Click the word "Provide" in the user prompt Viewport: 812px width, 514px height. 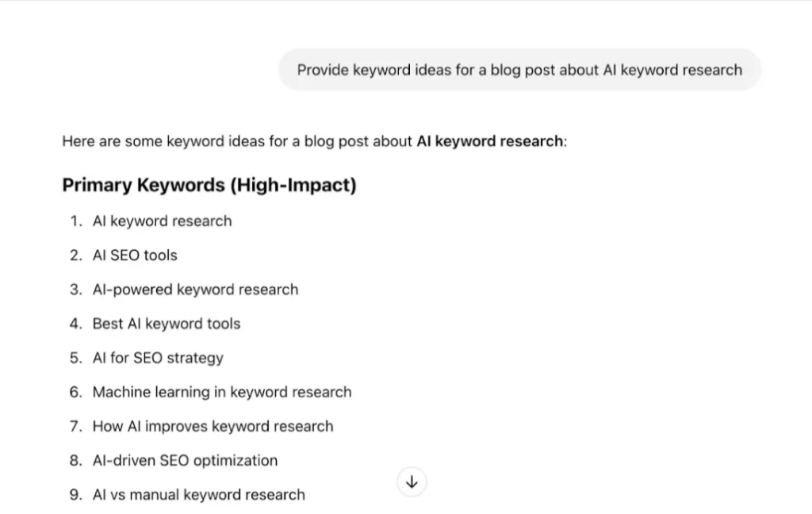tap(322, 70)
